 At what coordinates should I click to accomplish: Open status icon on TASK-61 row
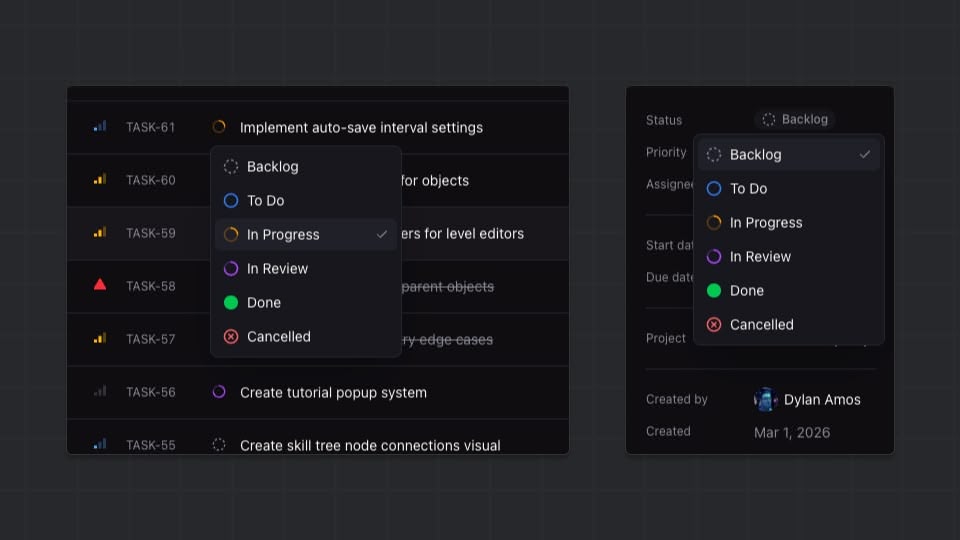tap(219, 127)
